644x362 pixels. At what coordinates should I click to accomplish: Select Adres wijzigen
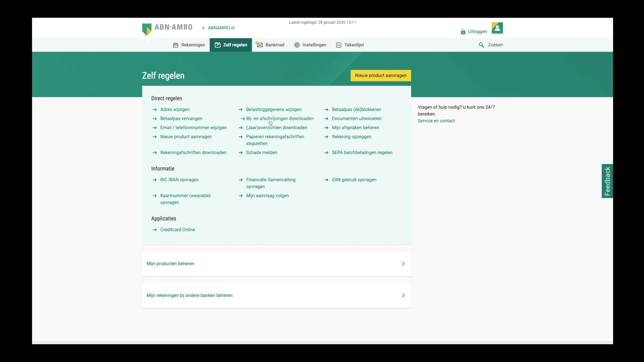click(x=175, y=109)
